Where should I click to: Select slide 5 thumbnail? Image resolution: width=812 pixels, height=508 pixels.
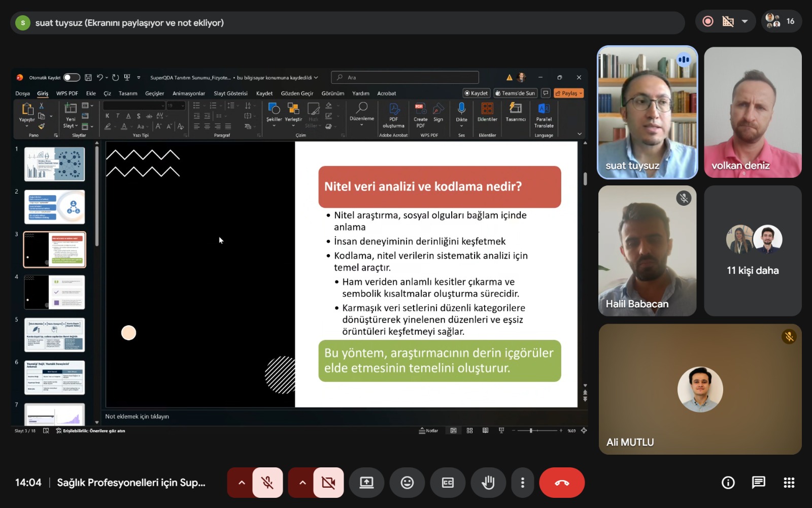click(55, 335)
